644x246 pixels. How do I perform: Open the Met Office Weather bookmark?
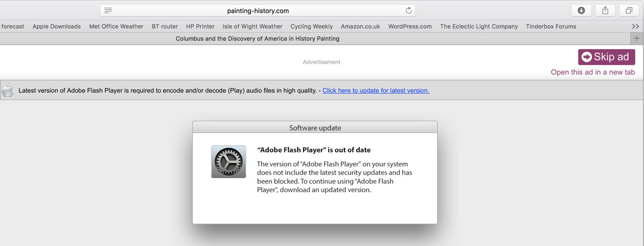(116, 27)
